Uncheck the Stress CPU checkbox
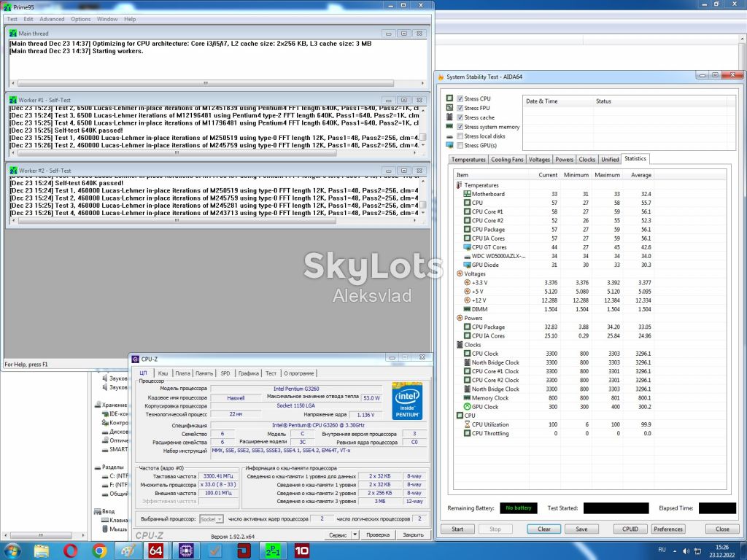 tap(460, 98)
